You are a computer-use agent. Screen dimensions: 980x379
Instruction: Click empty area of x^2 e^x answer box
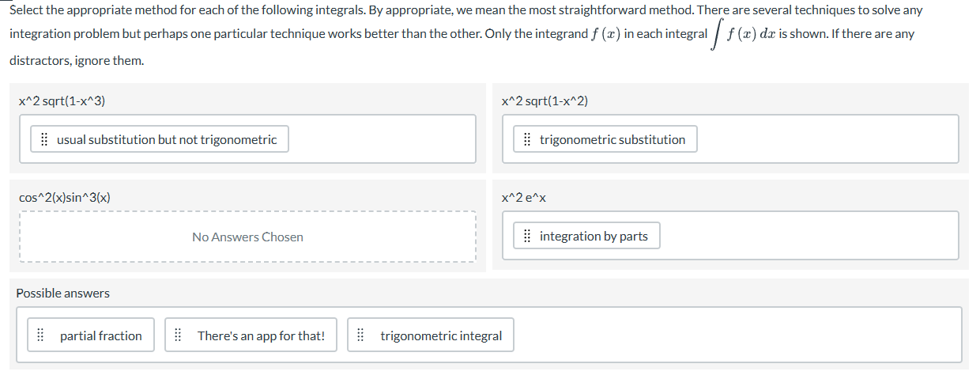[x=806, y=236]
